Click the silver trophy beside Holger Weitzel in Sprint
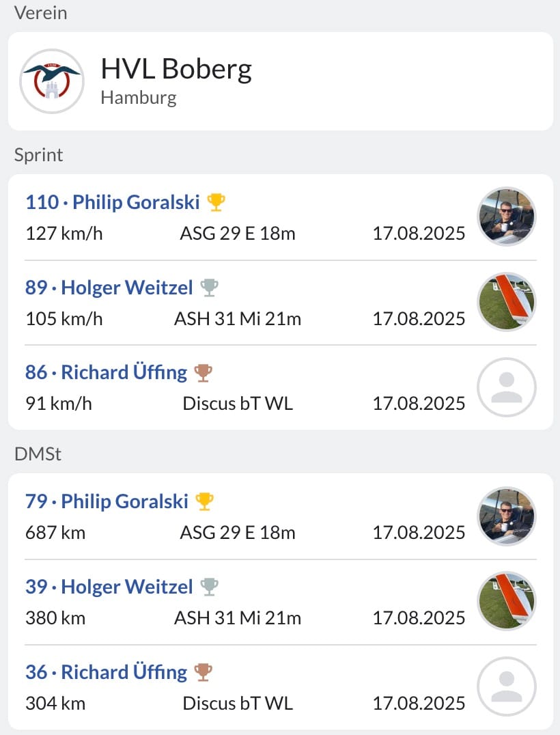Image resolution: width=560 pixels, height=735 pixels. click(209, 288)
